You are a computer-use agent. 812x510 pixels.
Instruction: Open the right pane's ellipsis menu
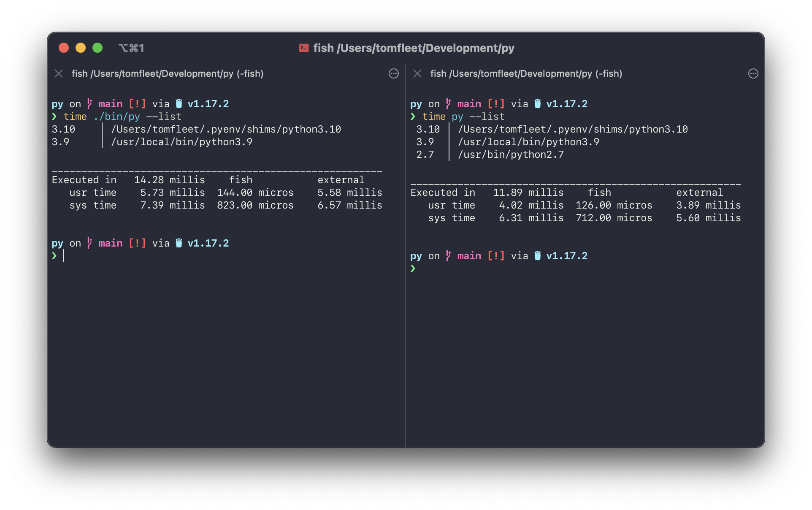pyautogui.click(x=753, y=73)
